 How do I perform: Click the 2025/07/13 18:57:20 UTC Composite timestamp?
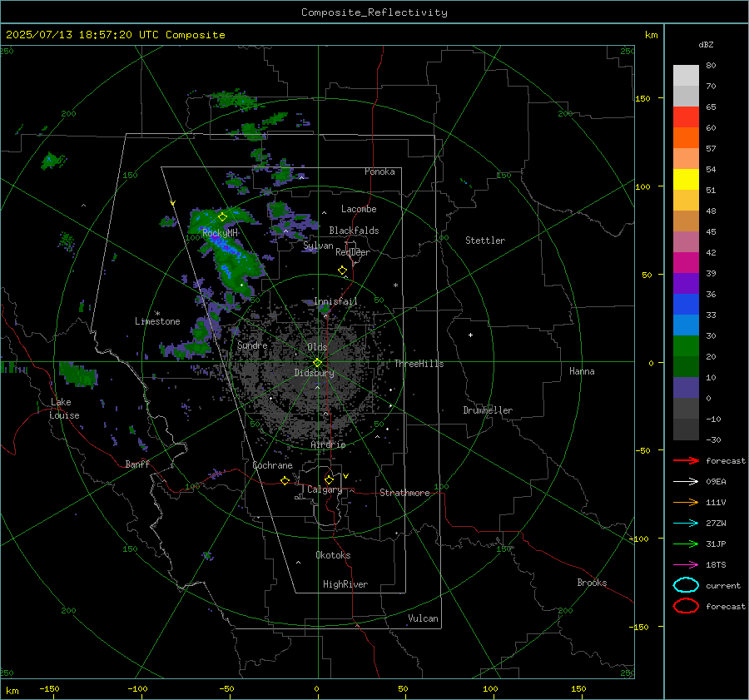[115, 35]
